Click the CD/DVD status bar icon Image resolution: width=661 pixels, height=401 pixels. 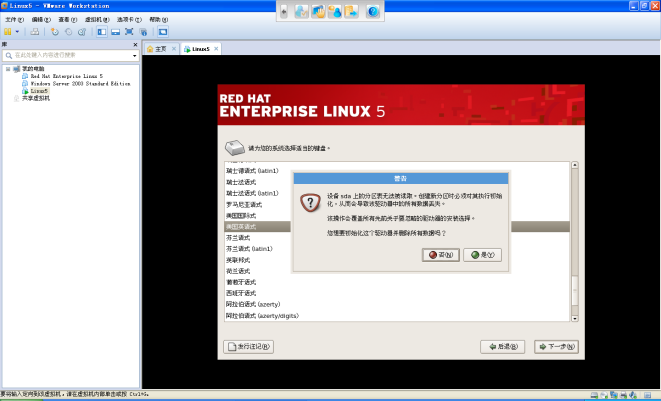click(x=604, y=395)
